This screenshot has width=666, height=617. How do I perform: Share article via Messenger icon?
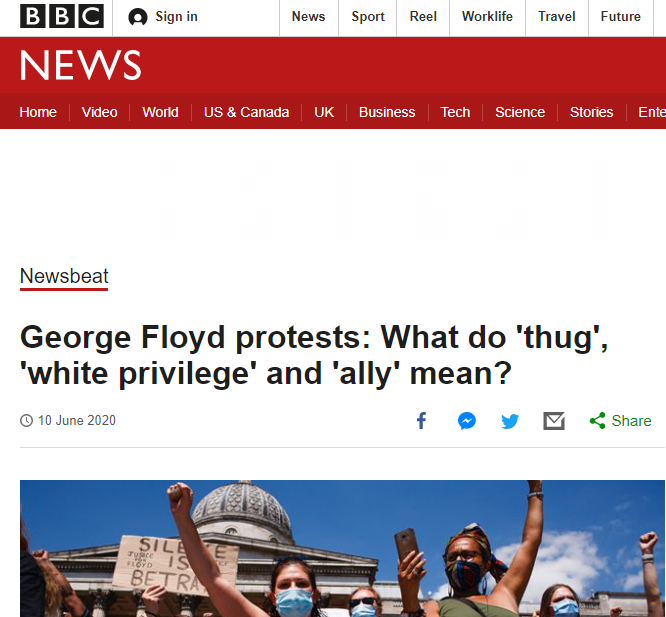[x=466, y=421]
